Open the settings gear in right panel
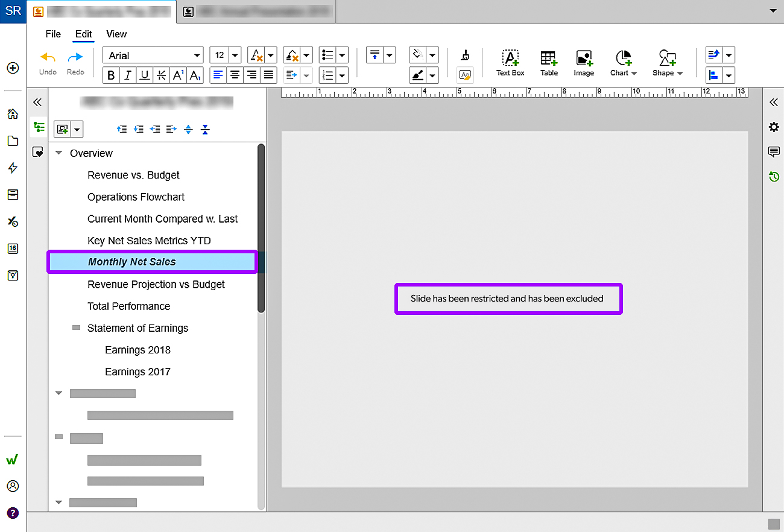The height and width of the screenshot is (532, 784). [x=774, y=127]
